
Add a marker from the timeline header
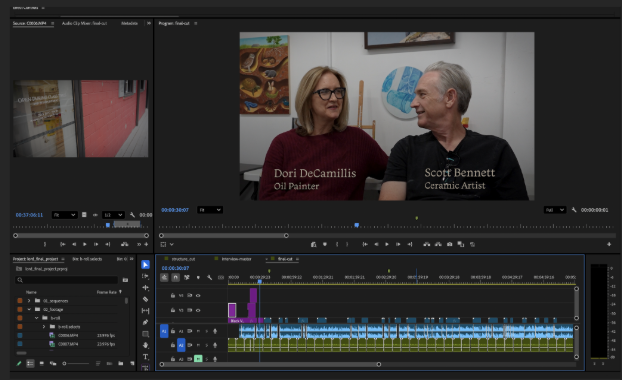point(198,278)
